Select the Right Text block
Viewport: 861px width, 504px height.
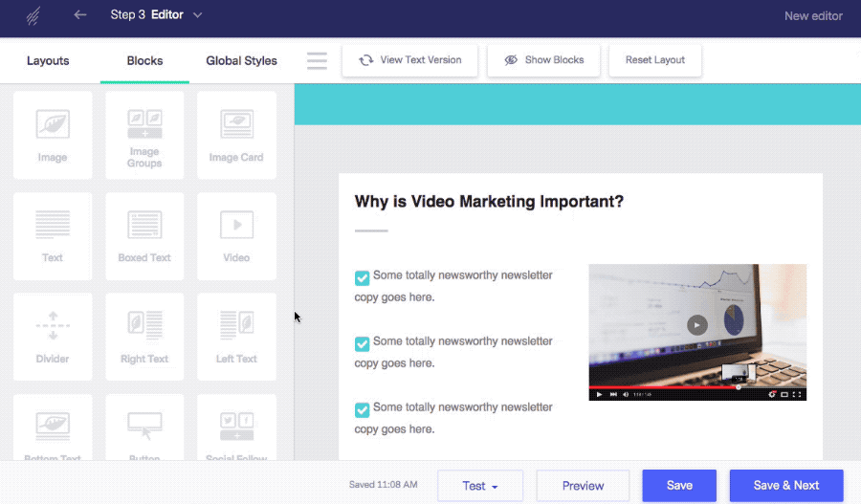144,337
